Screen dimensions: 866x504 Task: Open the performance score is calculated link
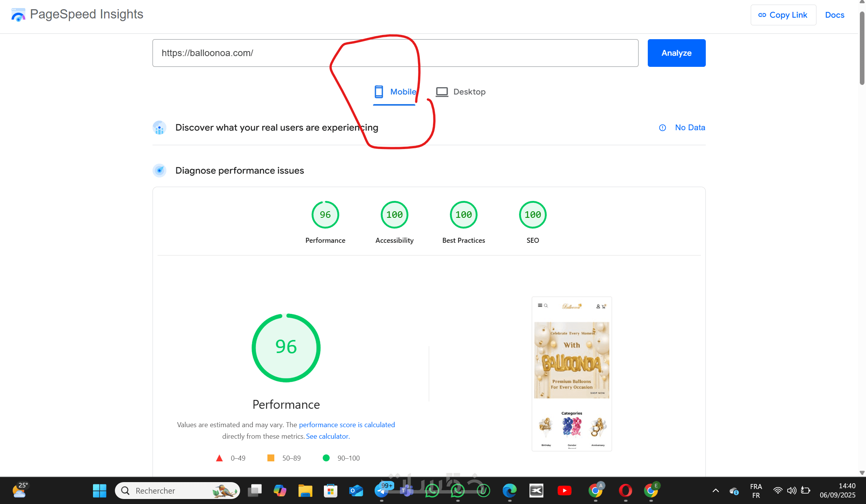(x=347, y=424)
